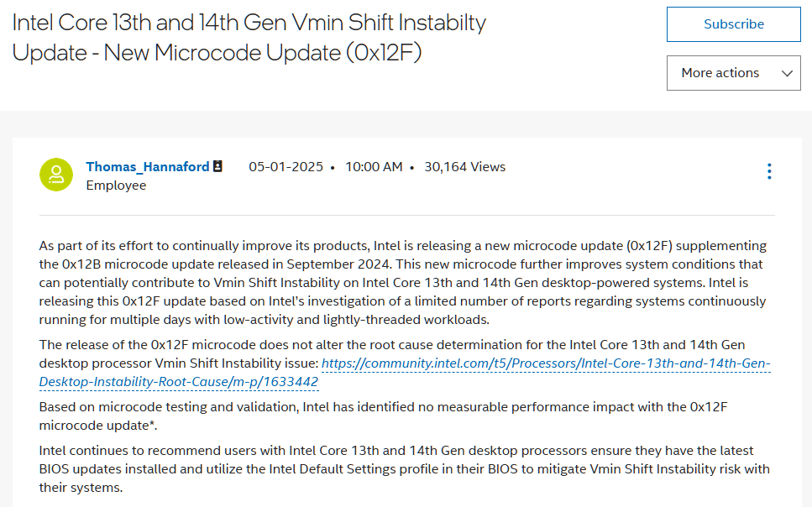812x507 pixels.
Task: Click the employee badge icon next to the username
Action: coord(218,166)
